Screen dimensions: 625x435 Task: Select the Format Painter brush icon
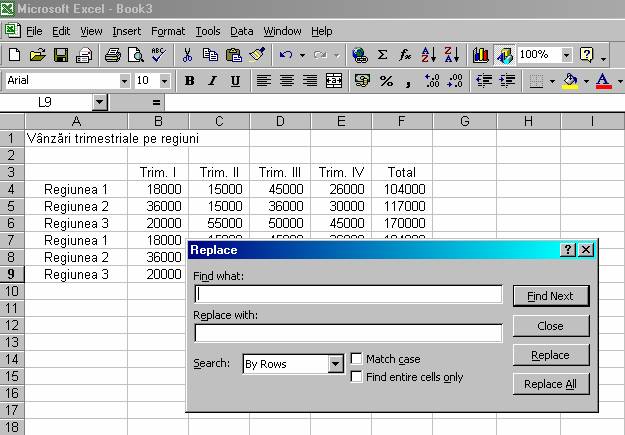point(257,55)
